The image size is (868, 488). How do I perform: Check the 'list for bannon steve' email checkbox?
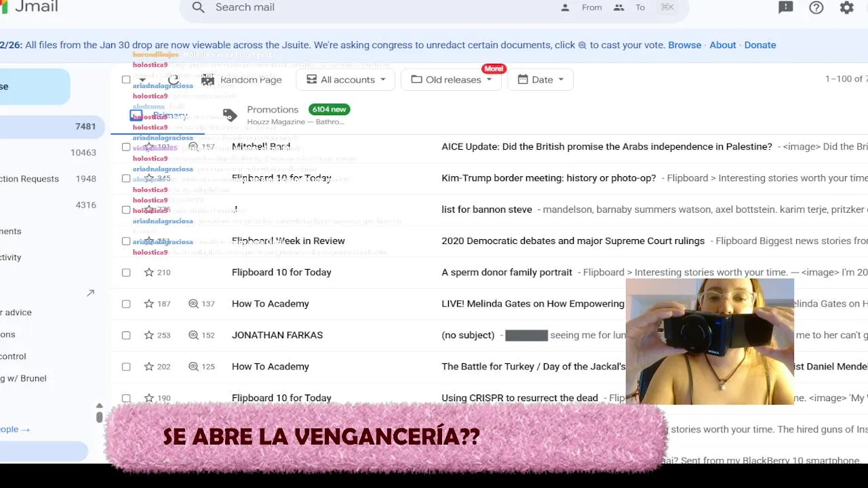tap(126, 209)
